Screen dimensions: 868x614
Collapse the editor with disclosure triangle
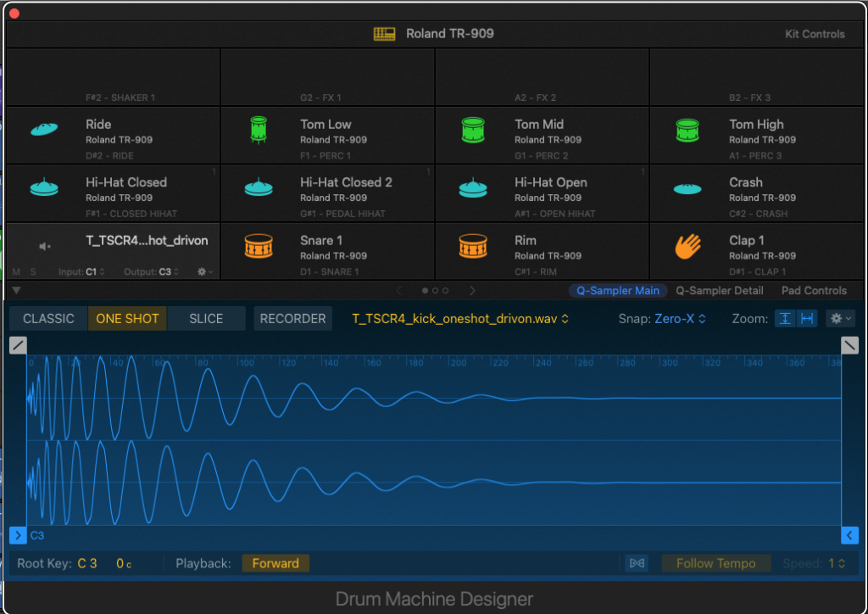pyautogui.click(x=17, y=290)
